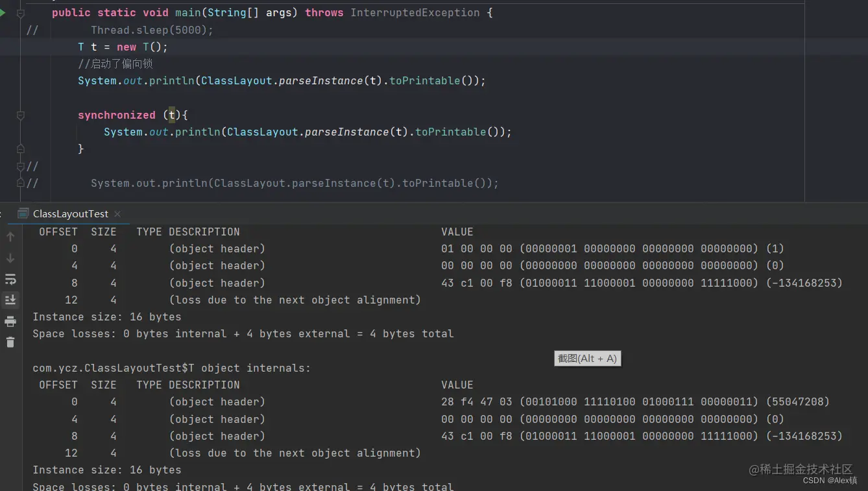The width and height of the screenshot is (868, 491).
Task: Click the first '(-134168253)' decimal value
Action: [804, 283]
